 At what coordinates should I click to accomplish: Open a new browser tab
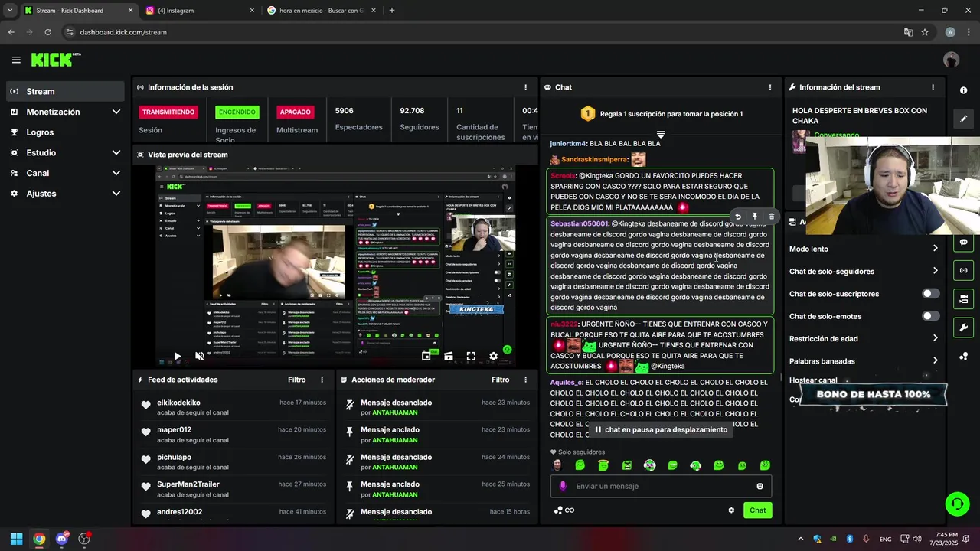click(x=392, y=11)
